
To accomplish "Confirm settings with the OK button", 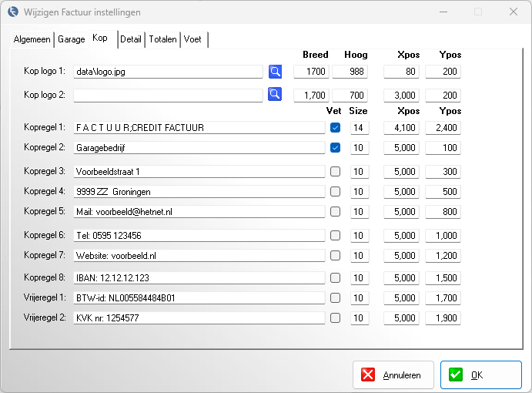I will click(x=470, y=375).
